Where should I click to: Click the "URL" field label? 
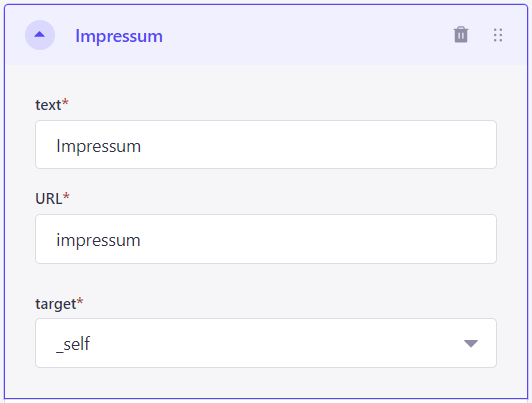click(x=49, y=198)
